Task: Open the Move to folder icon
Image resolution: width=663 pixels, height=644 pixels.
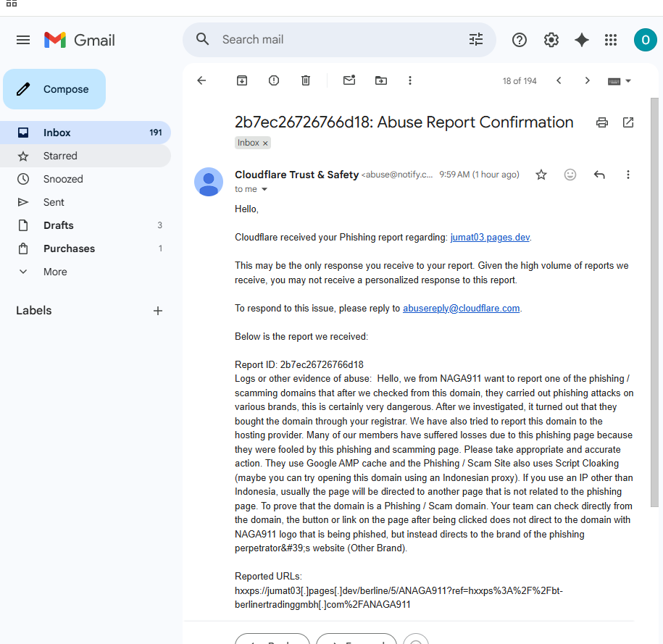Action: pyautogui.click(x=380, y=80)
